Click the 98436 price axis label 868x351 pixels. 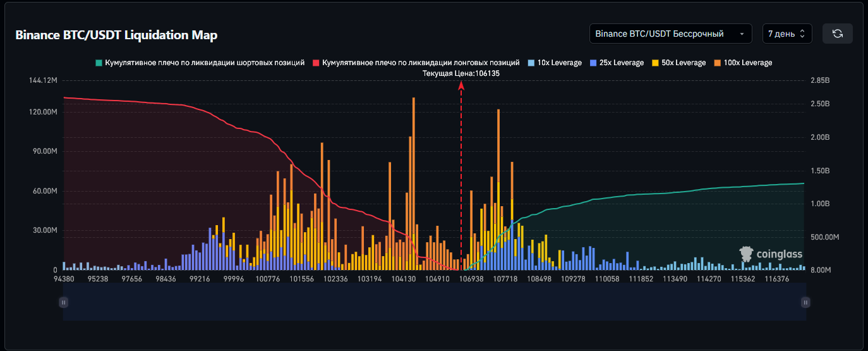tap(166, 279)
